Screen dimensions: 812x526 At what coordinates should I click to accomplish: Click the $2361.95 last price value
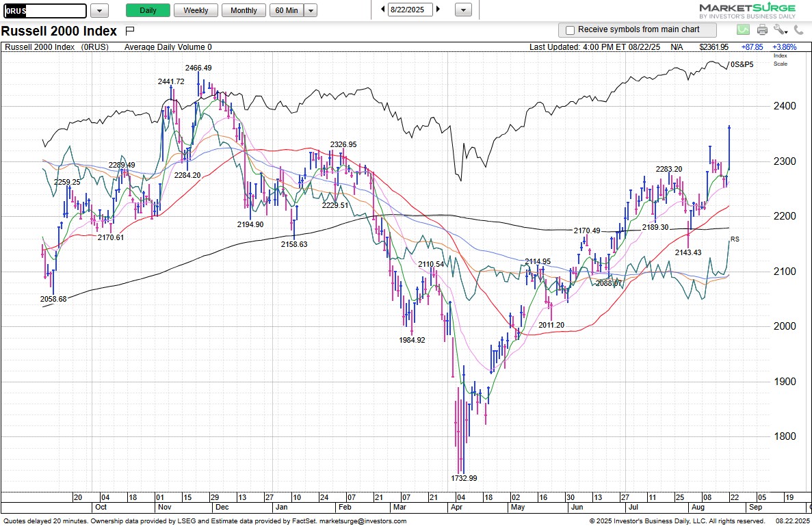click(x=713, y=47)
